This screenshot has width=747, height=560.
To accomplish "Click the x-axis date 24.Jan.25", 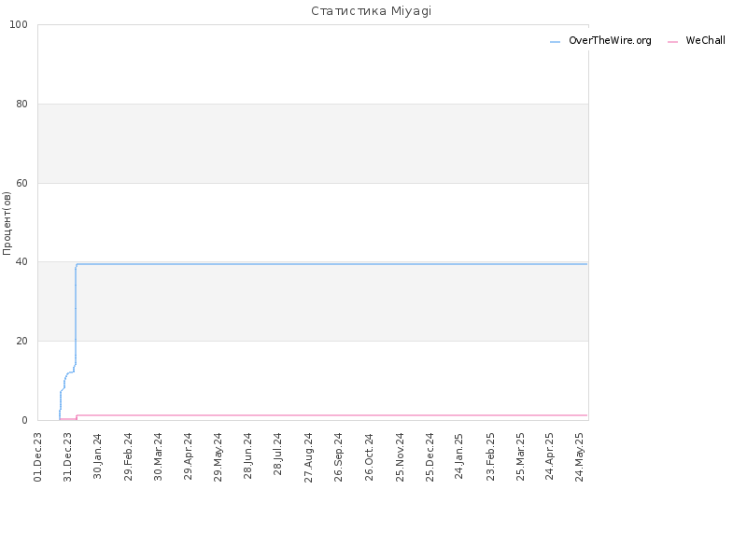I will (x=459, y=456).
